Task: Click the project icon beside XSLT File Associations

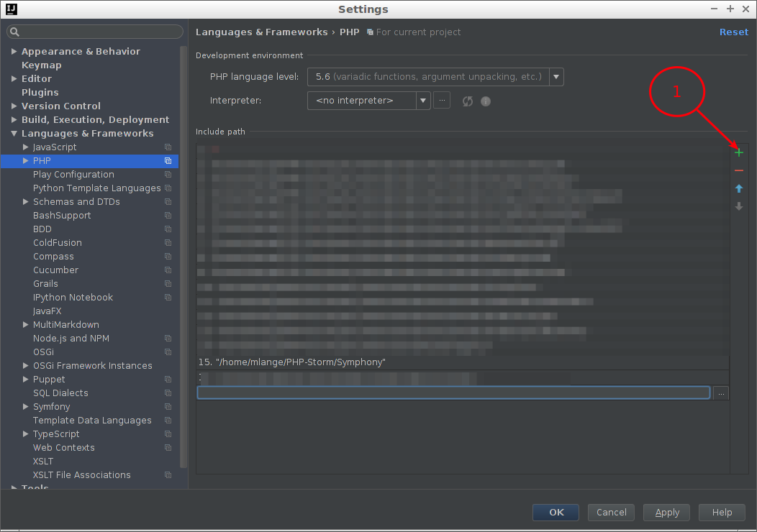Action: pos(168,474)
